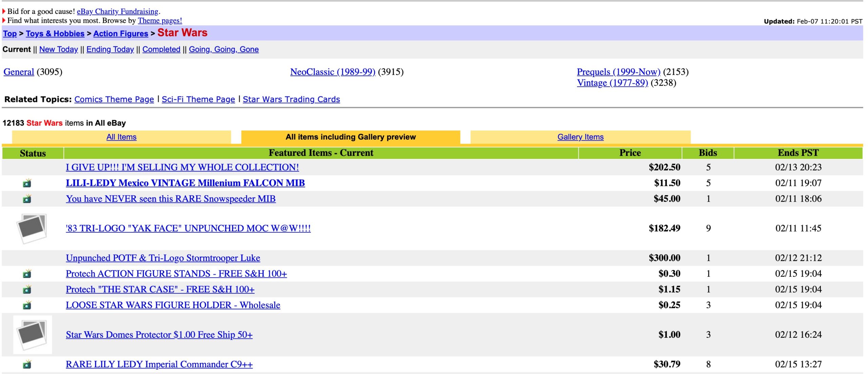868x374 pixels.
Task: Open the Completed listings filter
Action: click(161, 49)
